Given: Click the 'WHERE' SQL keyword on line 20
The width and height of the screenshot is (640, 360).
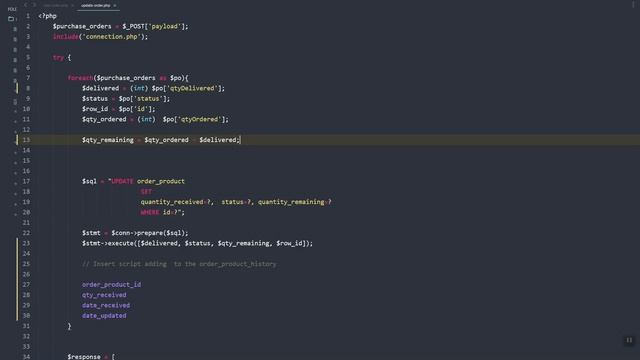Looking at the screenshot, I should [150, 212].
